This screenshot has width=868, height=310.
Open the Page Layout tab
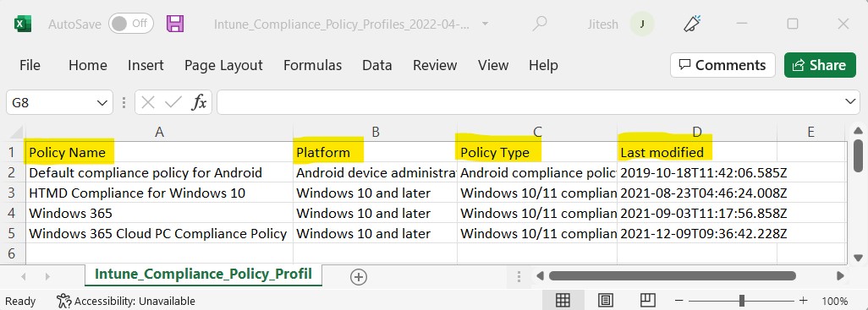[x=223, y=65]
